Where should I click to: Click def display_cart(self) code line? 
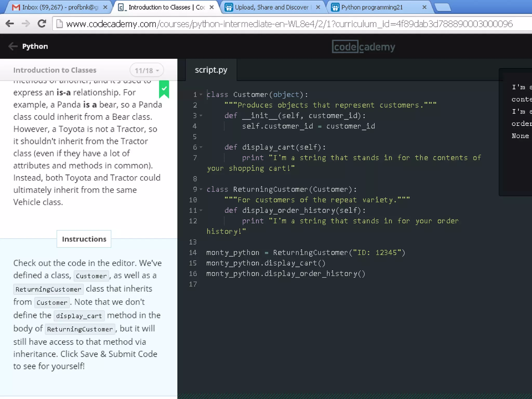point(275,147)
